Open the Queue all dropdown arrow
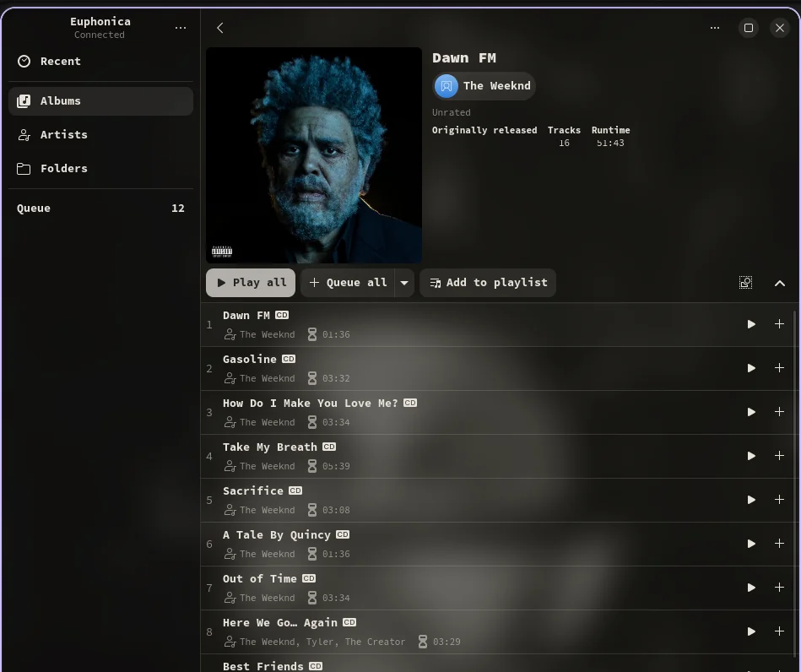The width and height of the screenshot is (801, 672). 404,283
